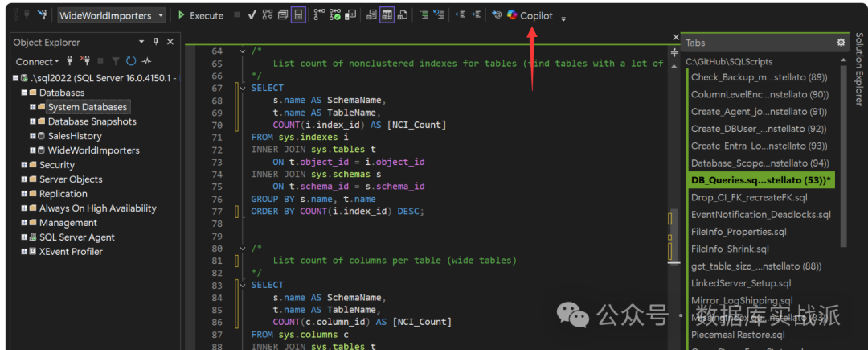868x350 pixels.
Task: Toggle auto-hide pin on Object Explorer
Action: (x=156, y=42)
